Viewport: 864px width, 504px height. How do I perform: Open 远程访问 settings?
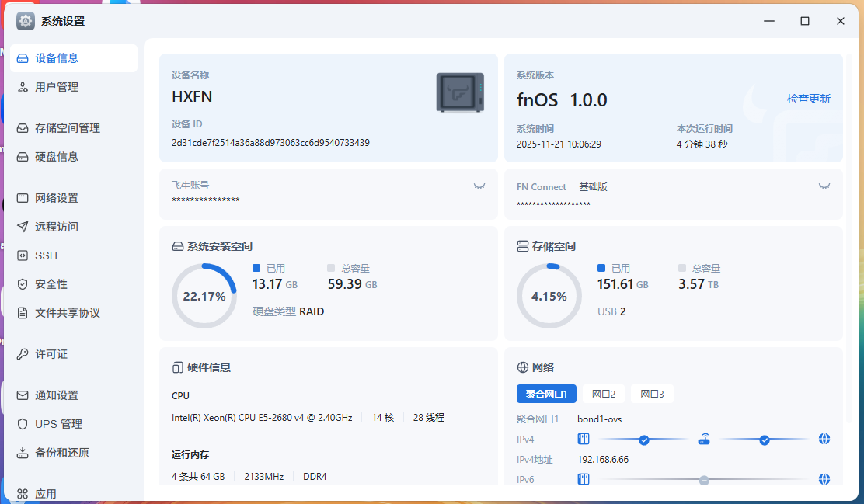73,227
